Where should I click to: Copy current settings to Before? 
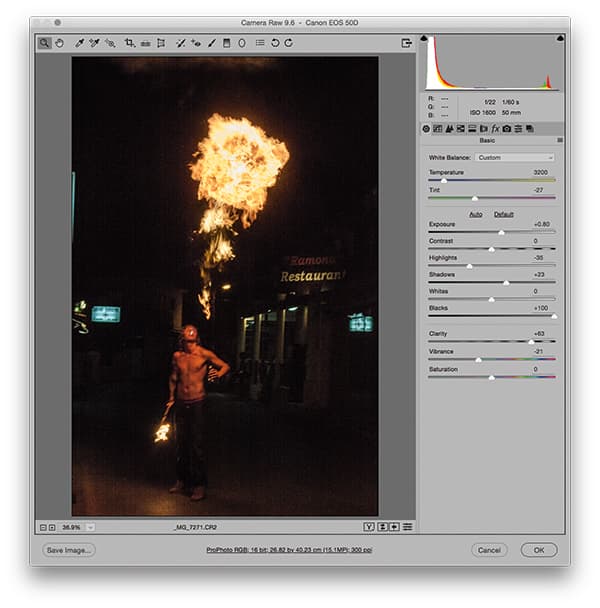[x=394, y=527]
